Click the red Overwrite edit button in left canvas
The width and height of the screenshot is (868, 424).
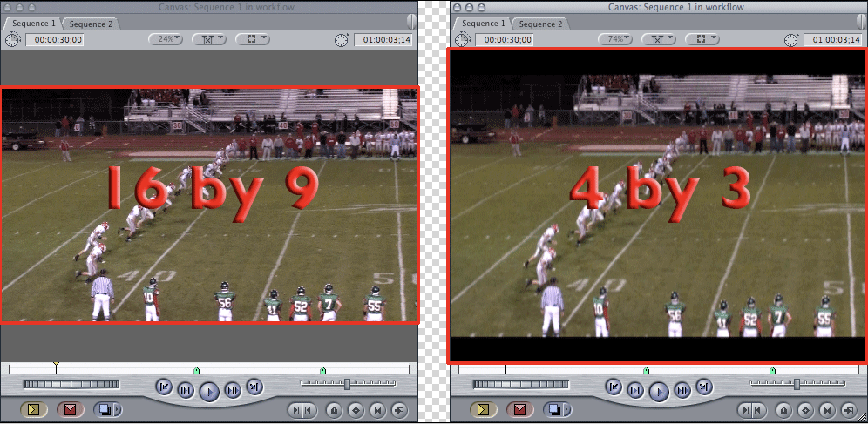[71, 408]
